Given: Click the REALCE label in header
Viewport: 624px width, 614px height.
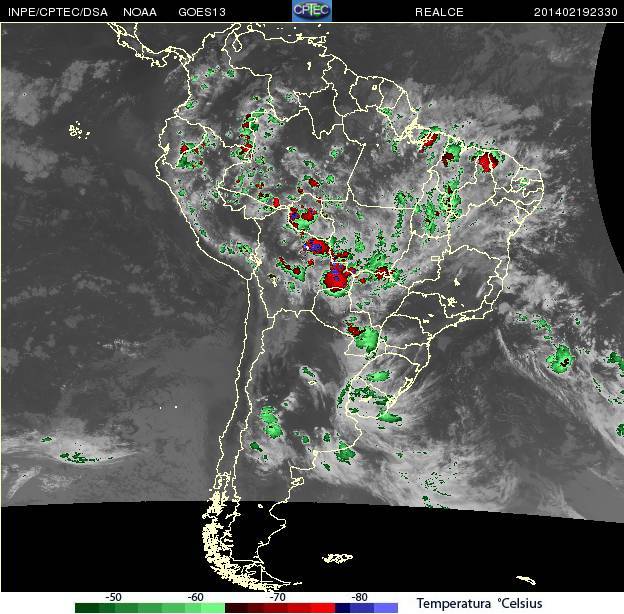Looking at the screenshot, I should [x=439, y=12].
